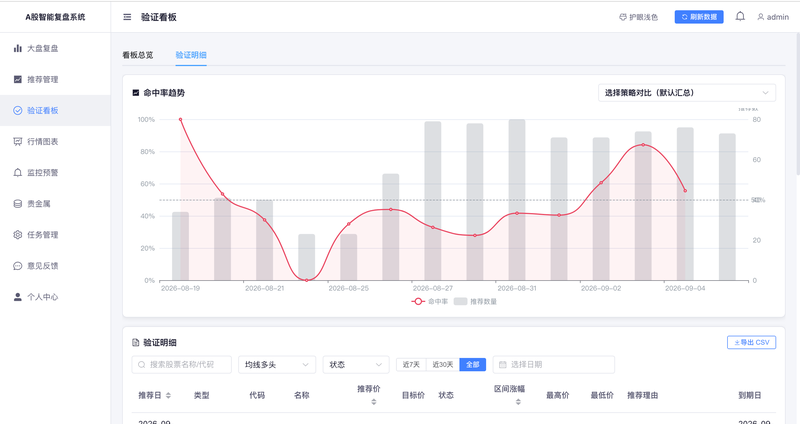This screenshot has height=424, width=800.
Task: Open 任务管理 gear in the sidebar
Action: pyautogui.click(x=17, y=235)
